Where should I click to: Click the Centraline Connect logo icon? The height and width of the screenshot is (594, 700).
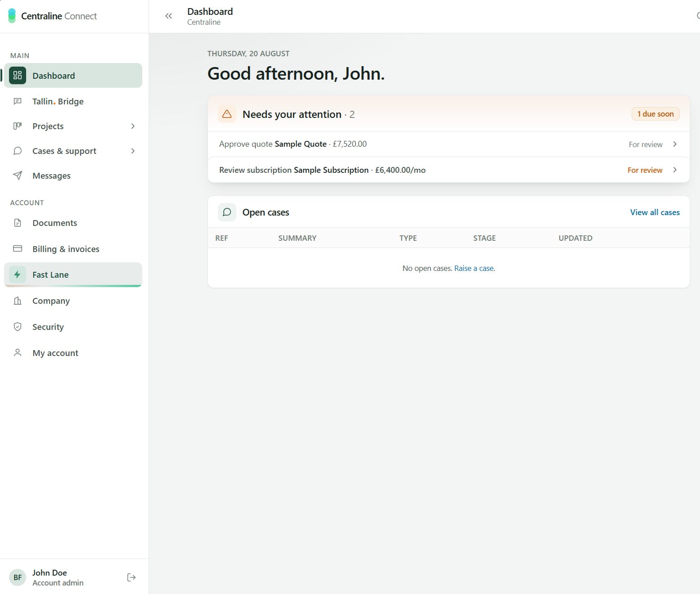click(12, 16)
